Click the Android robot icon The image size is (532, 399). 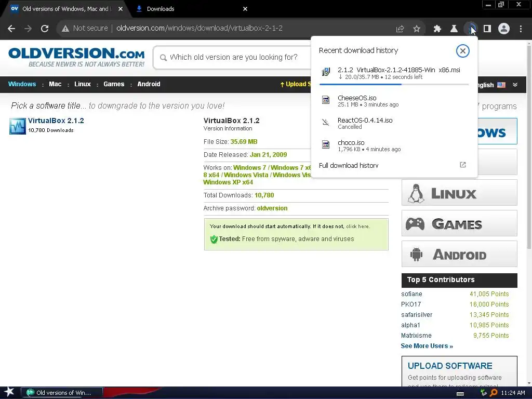[x=416, y=255]
